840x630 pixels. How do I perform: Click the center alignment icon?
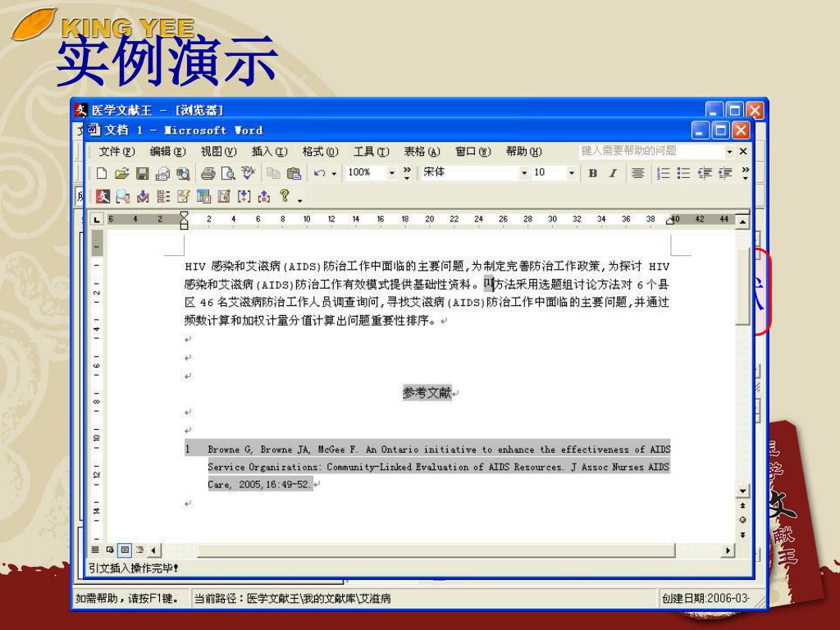[x=637, y=173]
